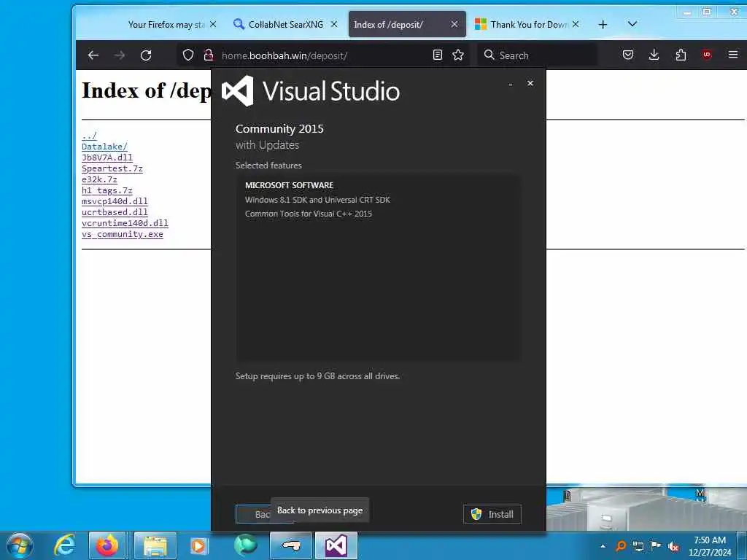Click the pointing hand taskbar icon
The height and width of the screenshot is (560, 747).
coord(291,545)
